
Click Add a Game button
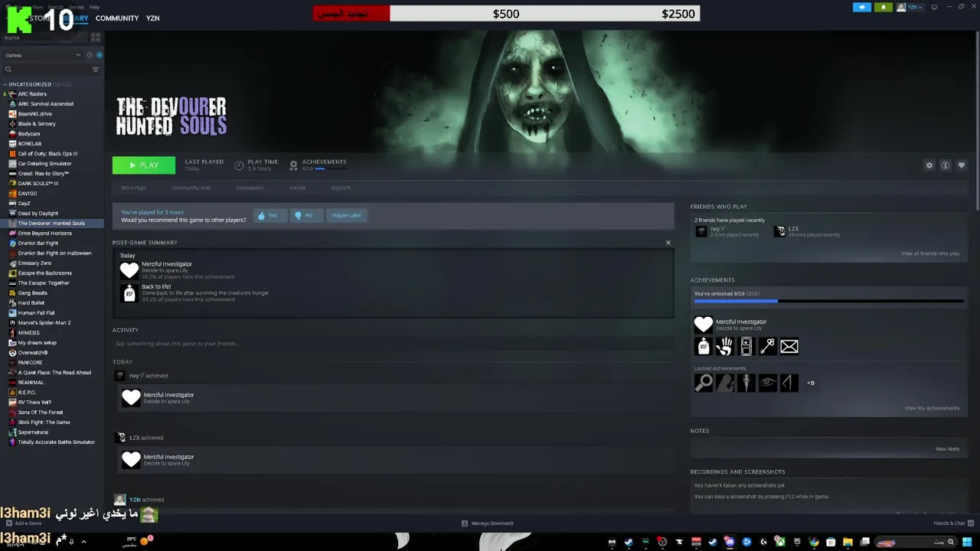(23, 523)
